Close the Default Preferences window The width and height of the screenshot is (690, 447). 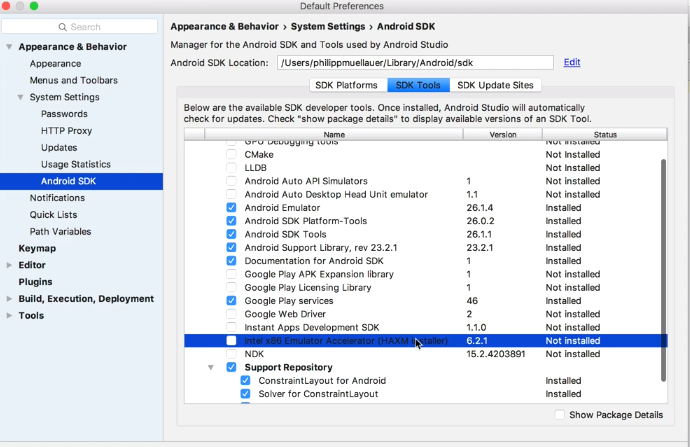[x=6, y=6]
